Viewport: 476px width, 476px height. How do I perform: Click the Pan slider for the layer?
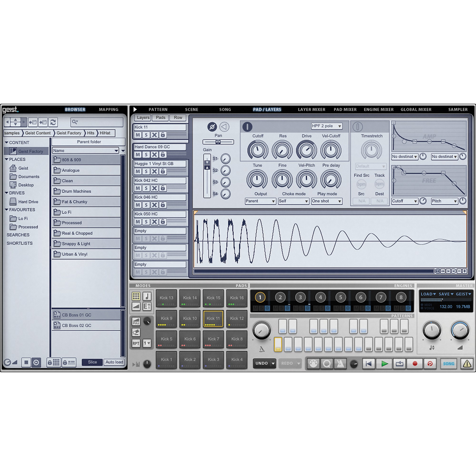[x=218, y=142]
